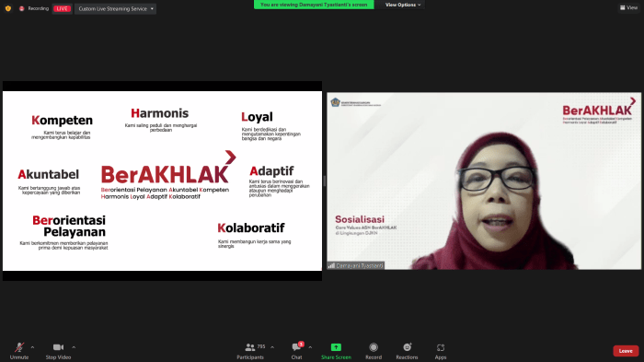The width and height of the screenshot is (644, 362).
Task: Open the Participants panel
Action: point(250,351)
